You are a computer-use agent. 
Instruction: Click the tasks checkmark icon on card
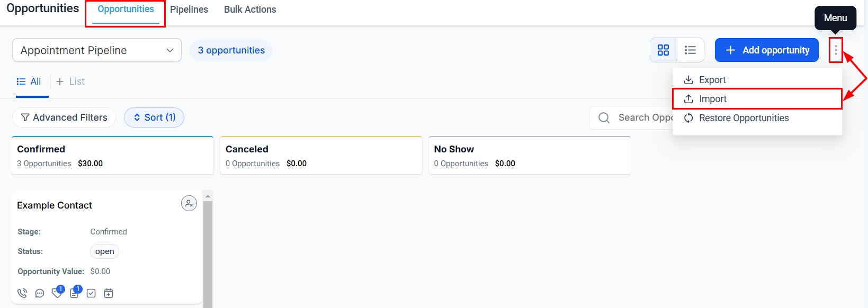91,293
